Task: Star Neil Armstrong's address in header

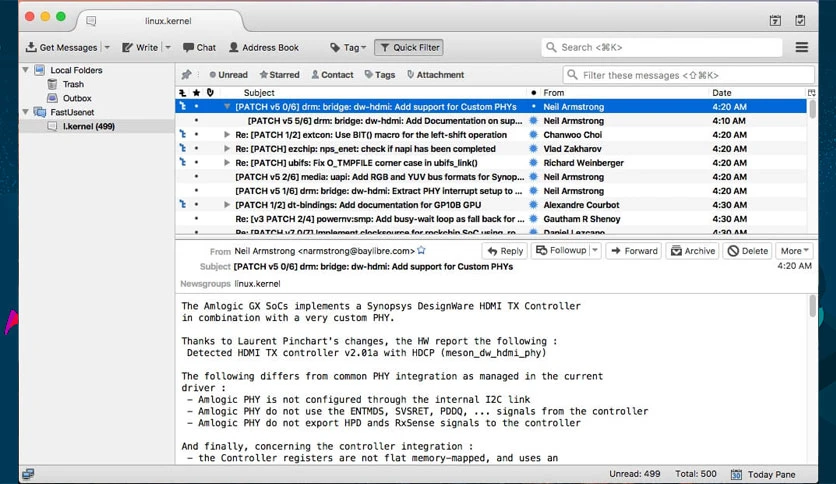Action: click(421, 250)
